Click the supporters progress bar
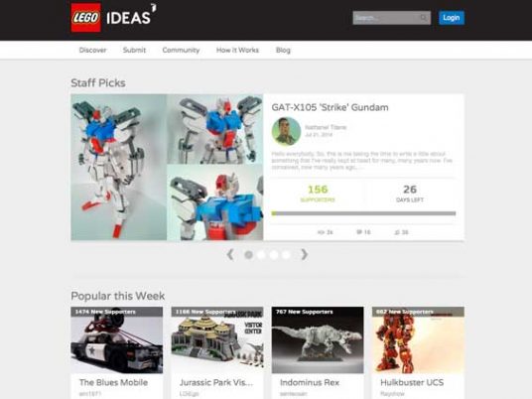The image size is (532, 399). (x=363, y=213)
